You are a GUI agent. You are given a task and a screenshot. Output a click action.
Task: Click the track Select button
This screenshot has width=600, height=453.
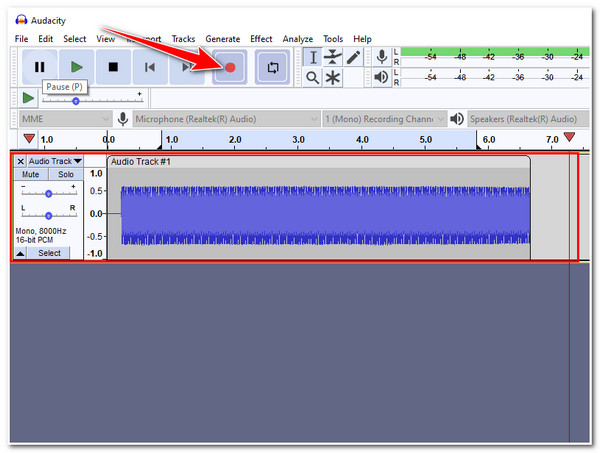click(x=49, y=253)
